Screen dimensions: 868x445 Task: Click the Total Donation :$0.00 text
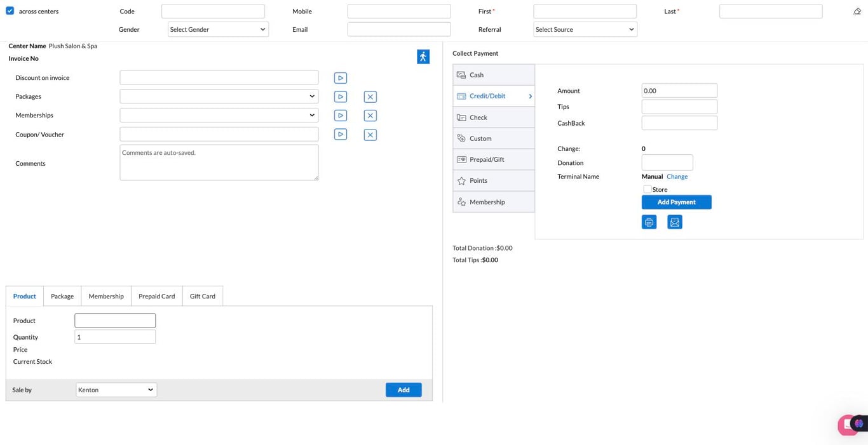(482, 248)
